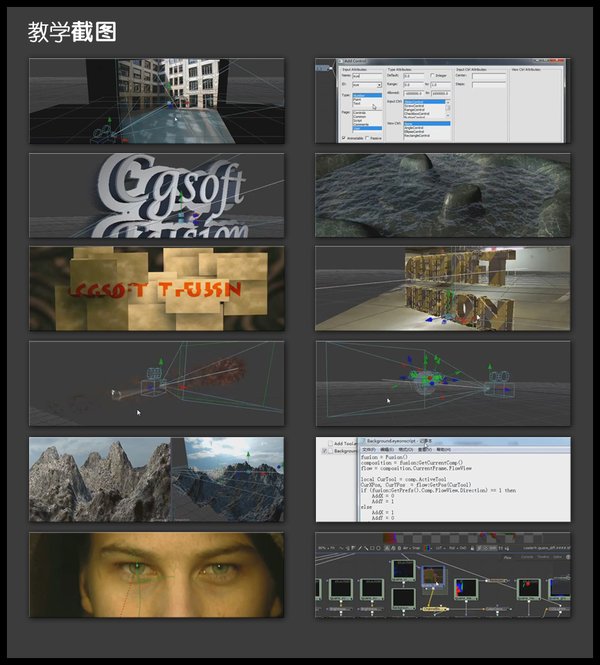
Task: Open the 帮助(H) menu in Notepad
Action: coord(444,450)
